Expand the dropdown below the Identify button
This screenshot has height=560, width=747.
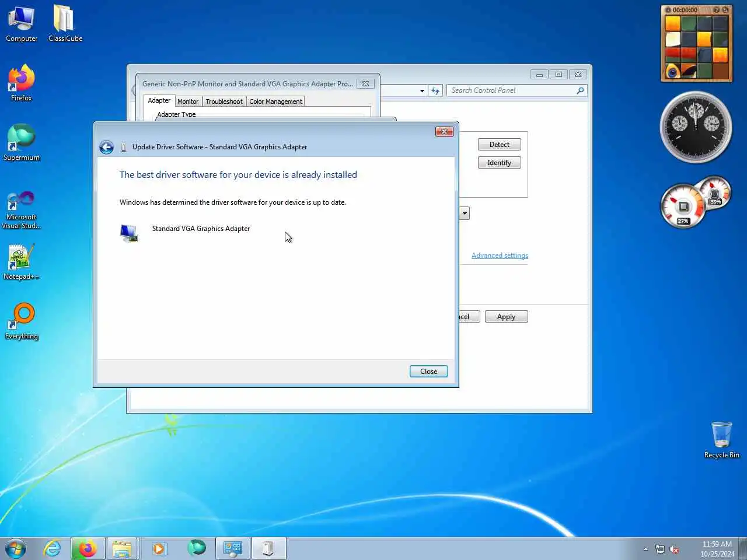465,213
